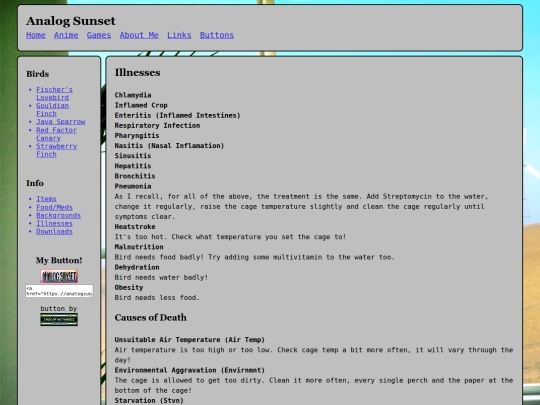The height and width of the screenshot is (405, 540).
Task: Select the Illnesses sidebar link
Action: pyautogui.click(x=54, y=223)
